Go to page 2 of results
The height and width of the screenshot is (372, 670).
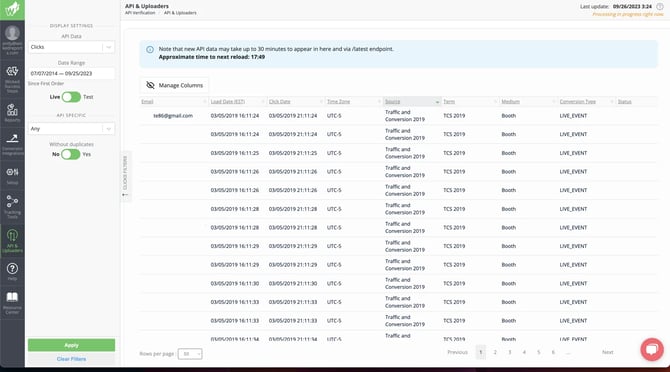(495, 352)
